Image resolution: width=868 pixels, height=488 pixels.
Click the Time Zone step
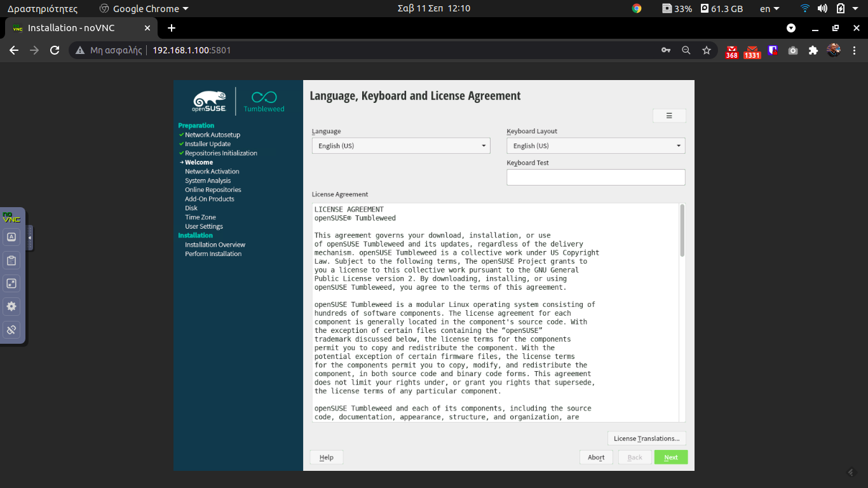(x=200, y=217)
